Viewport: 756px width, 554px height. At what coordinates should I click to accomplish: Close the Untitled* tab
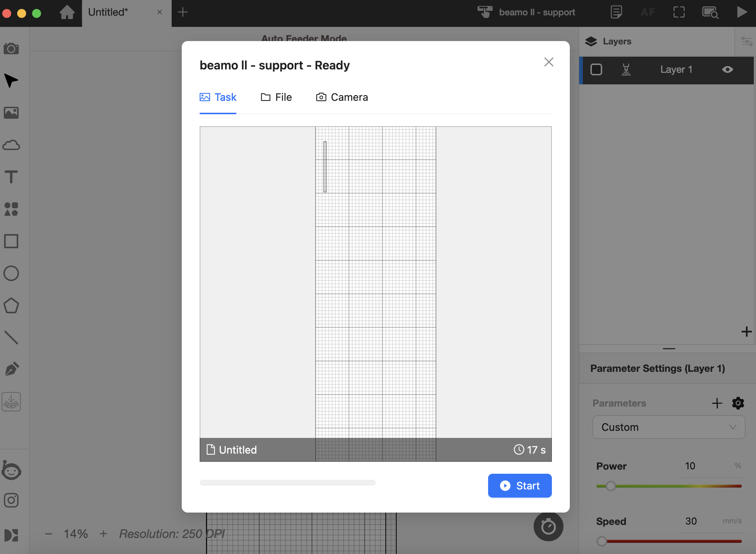point(160,12)
